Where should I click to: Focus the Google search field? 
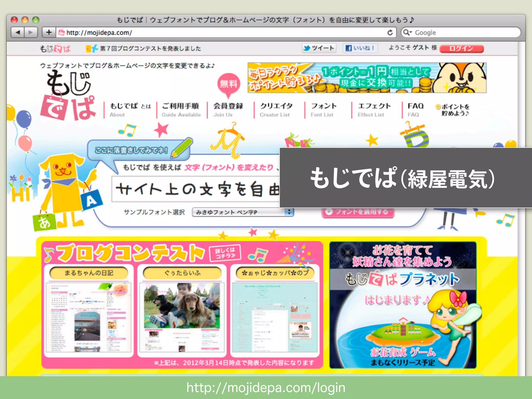[461, 32]
